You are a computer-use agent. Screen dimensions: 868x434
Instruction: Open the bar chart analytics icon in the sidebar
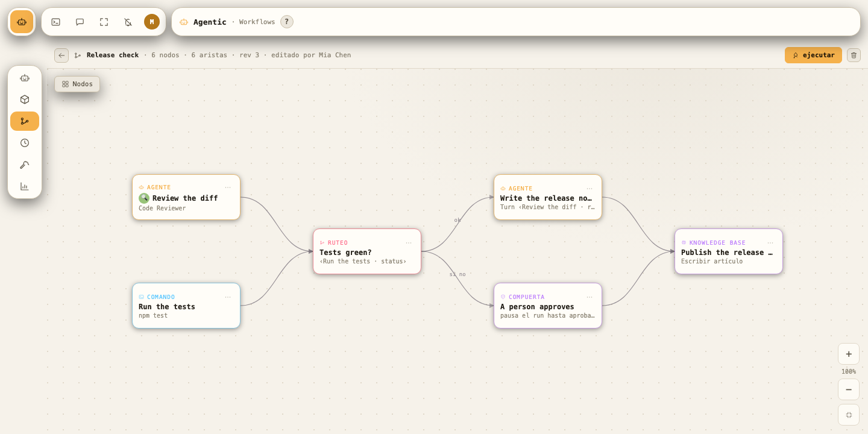pos(25,186)
